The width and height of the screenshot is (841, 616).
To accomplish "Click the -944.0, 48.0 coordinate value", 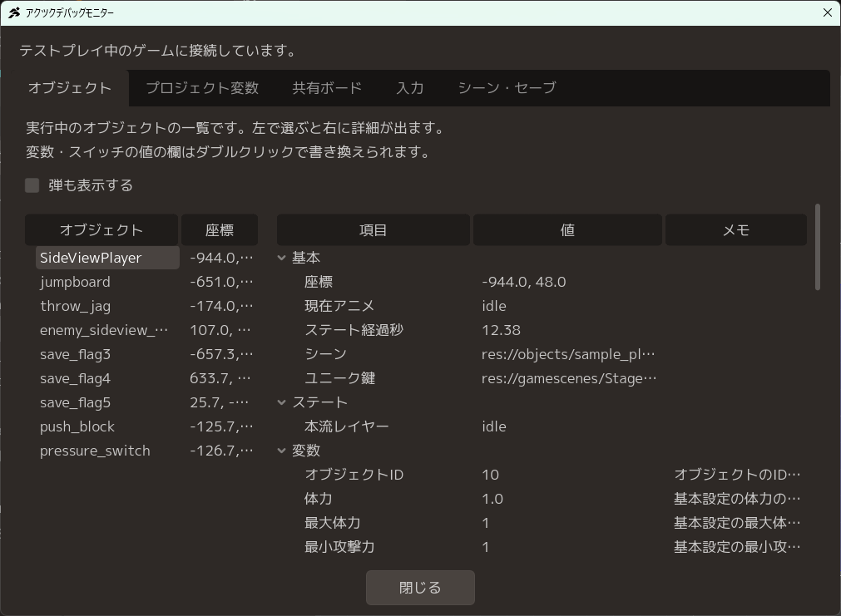I will click(x=523, y=282).
